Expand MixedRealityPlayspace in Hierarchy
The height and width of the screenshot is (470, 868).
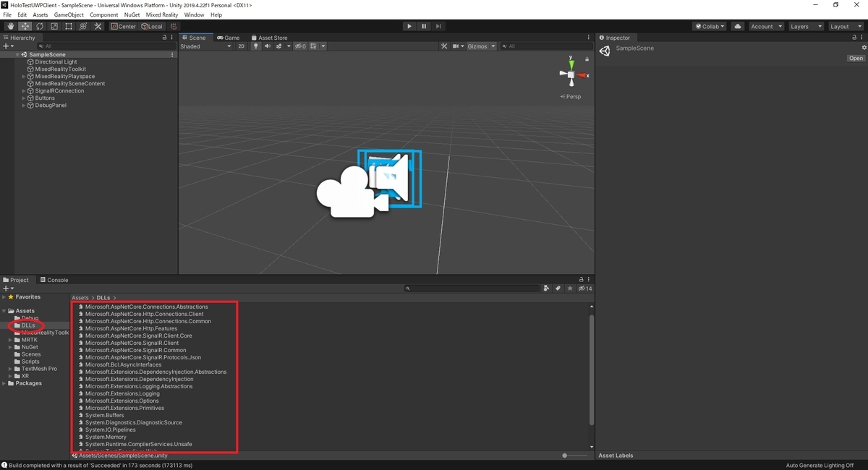click(24, 77)
